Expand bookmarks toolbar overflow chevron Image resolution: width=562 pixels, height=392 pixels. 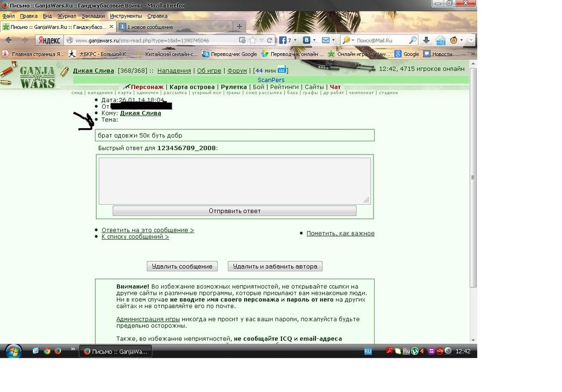click(473, 54)
